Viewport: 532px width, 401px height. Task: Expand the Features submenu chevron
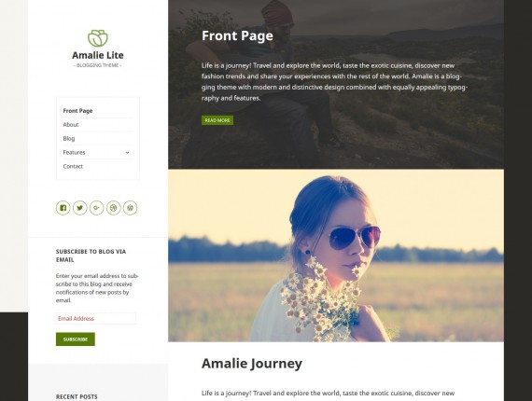pyautogui.click(x=127, y=153)
